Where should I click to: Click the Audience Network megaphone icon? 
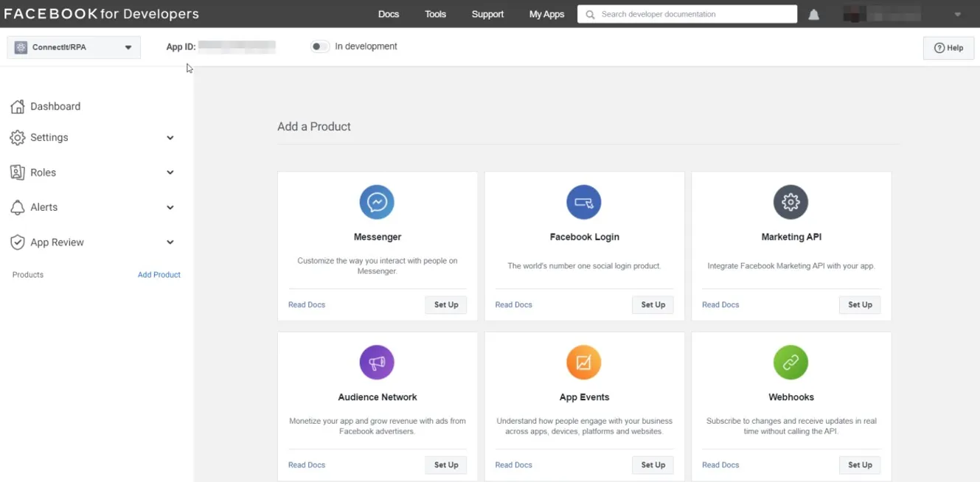coord(377,363)
